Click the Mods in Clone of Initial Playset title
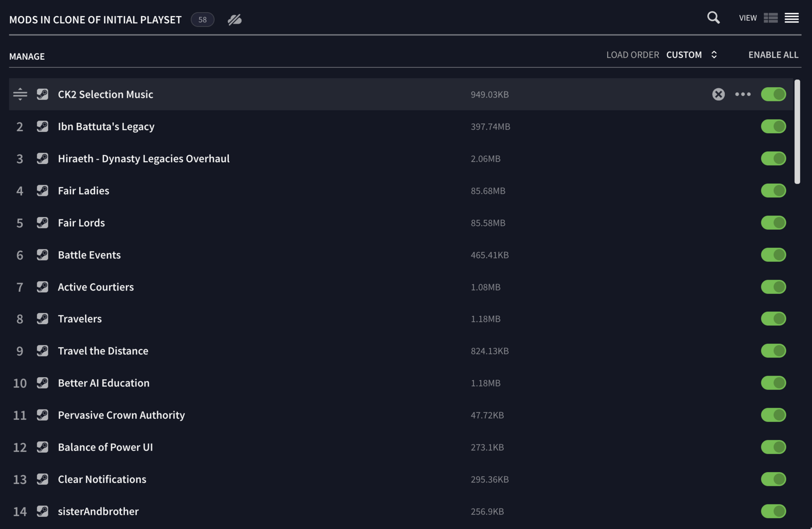This screenshot has height=529, width=812. tap(96, 20)
